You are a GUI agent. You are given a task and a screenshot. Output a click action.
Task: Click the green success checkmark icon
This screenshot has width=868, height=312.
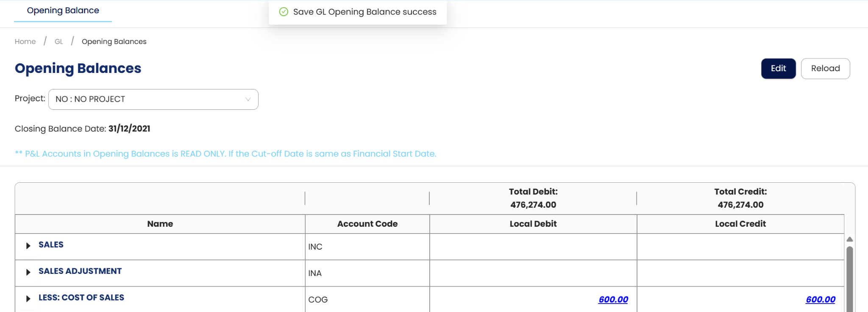[284, 12]
